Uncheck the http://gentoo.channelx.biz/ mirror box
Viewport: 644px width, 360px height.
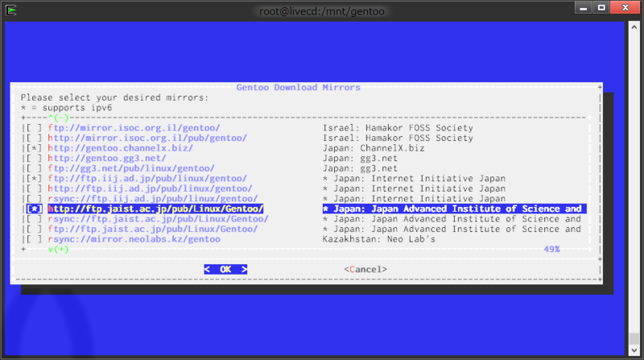[35, 148]
